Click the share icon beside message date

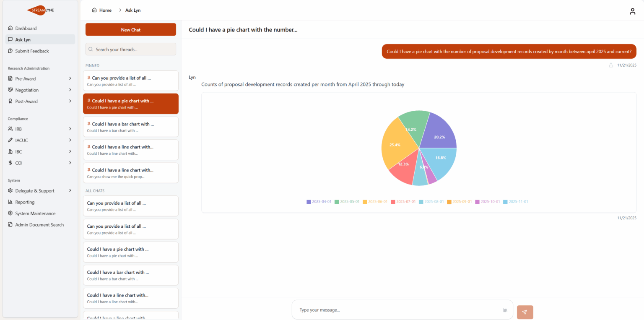[611, 65]
